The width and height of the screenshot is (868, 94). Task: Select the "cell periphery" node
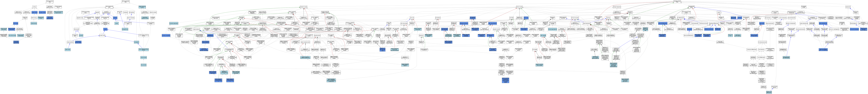click(x=132, y=12)
